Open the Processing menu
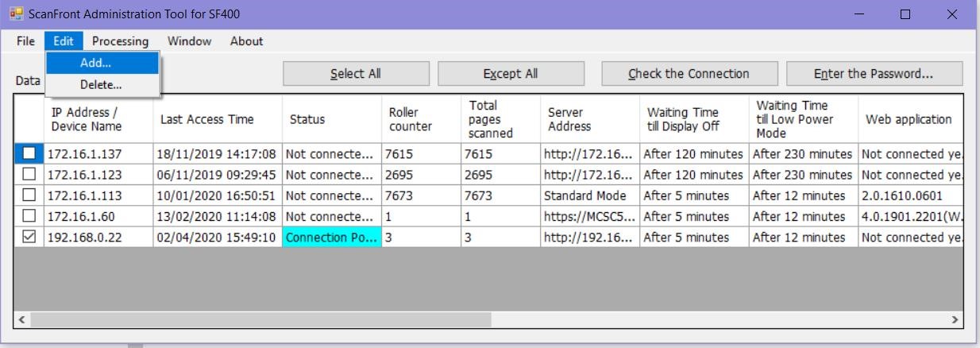Screen dimensions: 980x348 [x=120, y=41]
